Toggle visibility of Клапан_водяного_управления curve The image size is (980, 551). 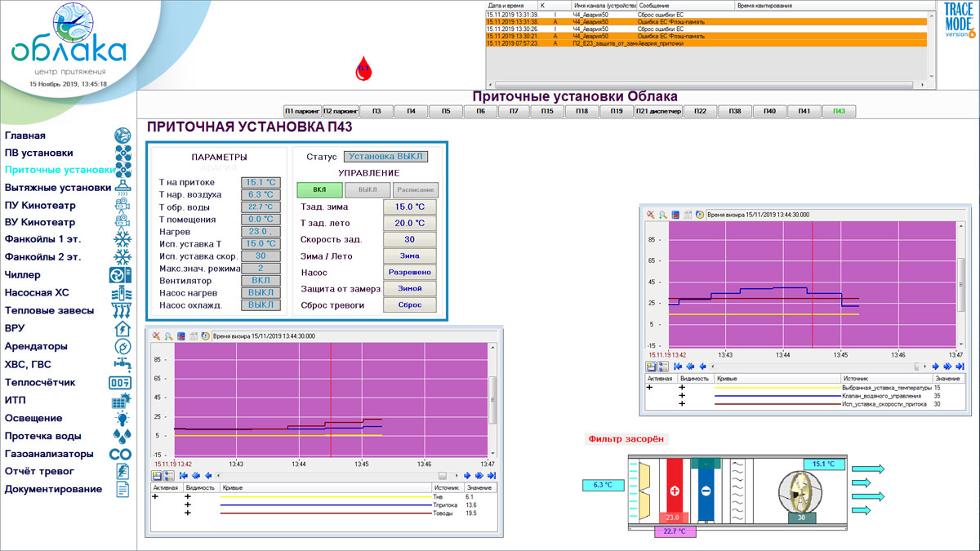tap(681, 396)
